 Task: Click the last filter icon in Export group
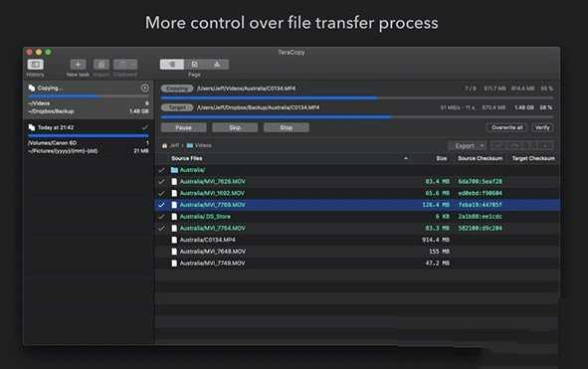tap(545, 145)
